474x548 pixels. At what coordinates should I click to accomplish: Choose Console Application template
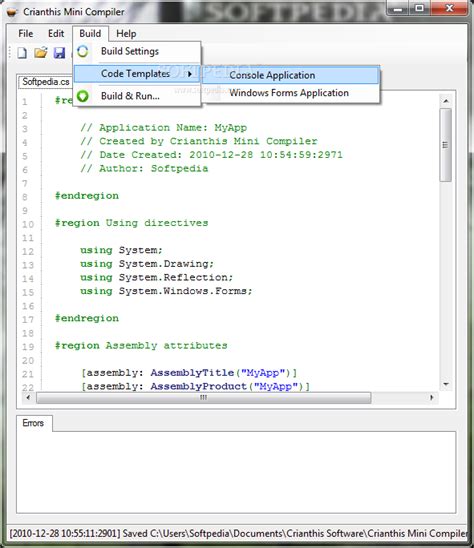click(x=290, y=75)
